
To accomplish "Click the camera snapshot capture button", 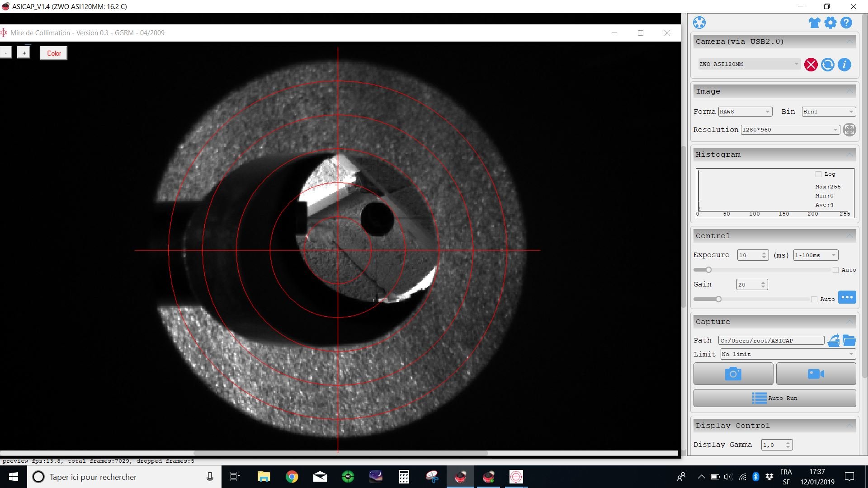I will click(733, 374).
